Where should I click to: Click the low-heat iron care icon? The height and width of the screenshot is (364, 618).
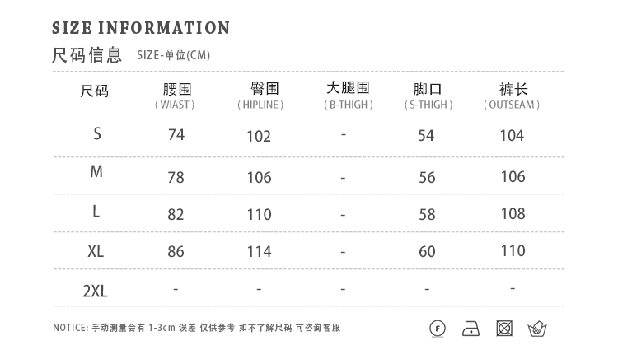click(x=471, y=329)
